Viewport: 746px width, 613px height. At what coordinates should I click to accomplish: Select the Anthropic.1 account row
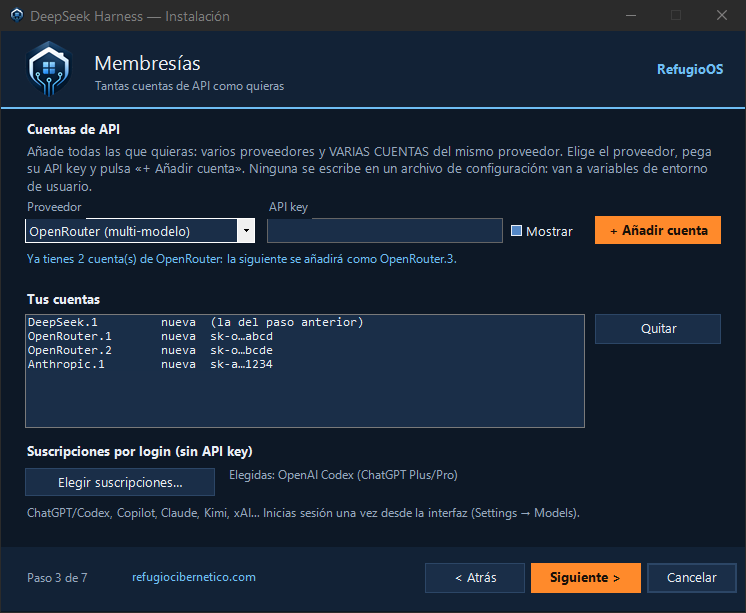click(x=304, y=364)
